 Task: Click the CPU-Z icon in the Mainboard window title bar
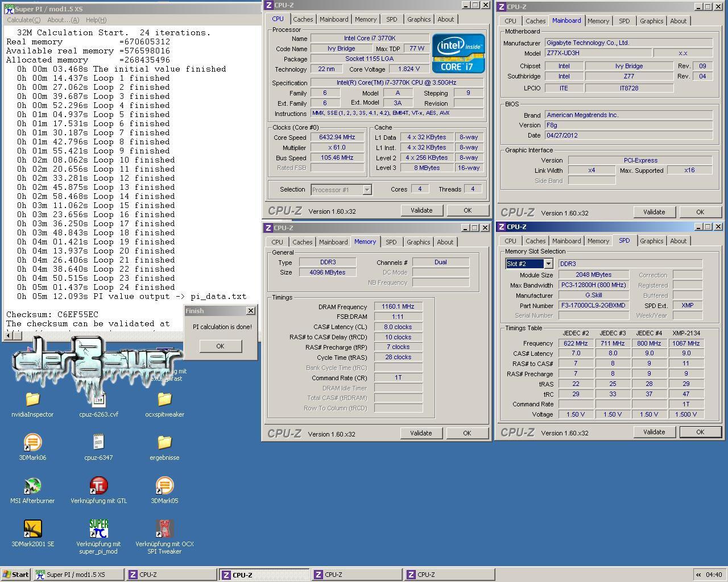[x=502, y=7]
